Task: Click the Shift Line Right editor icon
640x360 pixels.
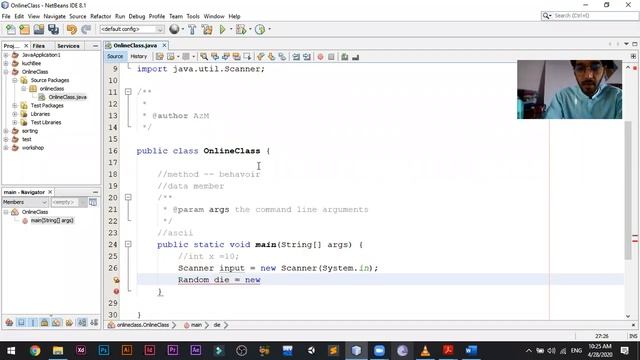Action: [307, 57]
